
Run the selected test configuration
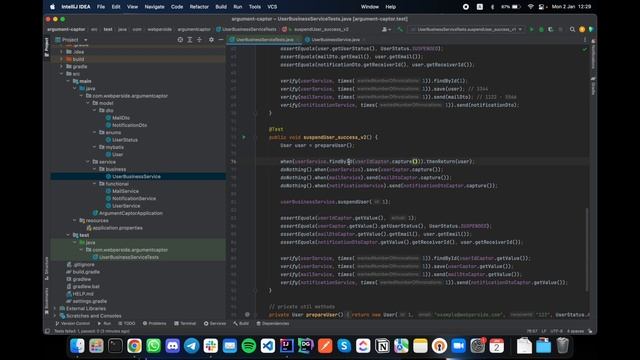pyautogui.click(x=531, y=29)
